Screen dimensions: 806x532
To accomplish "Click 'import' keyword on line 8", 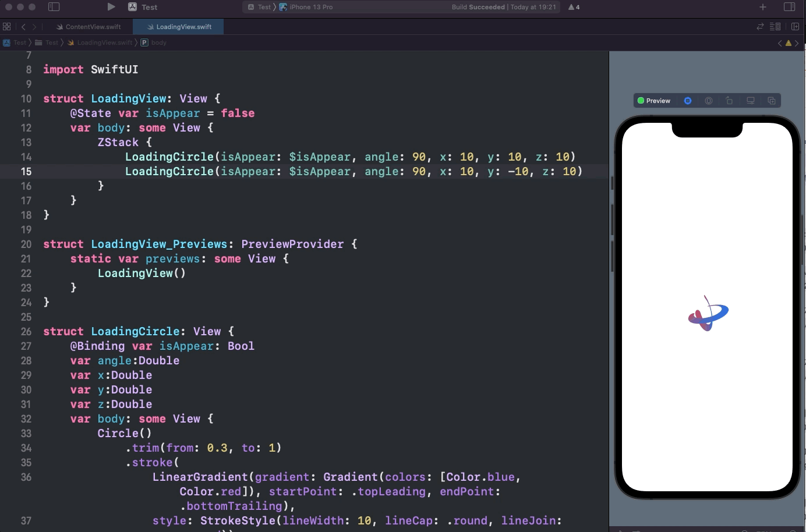I will point(63,69).
